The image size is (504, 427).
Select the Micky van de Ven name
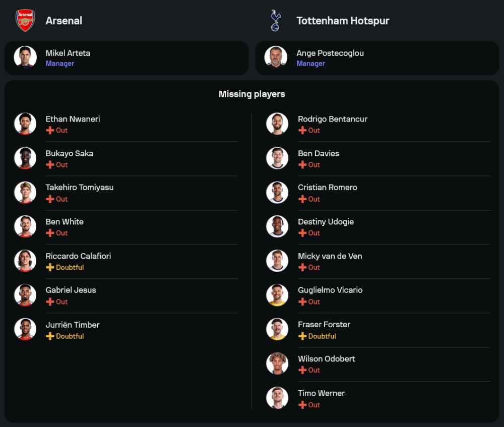pos(330,256)
